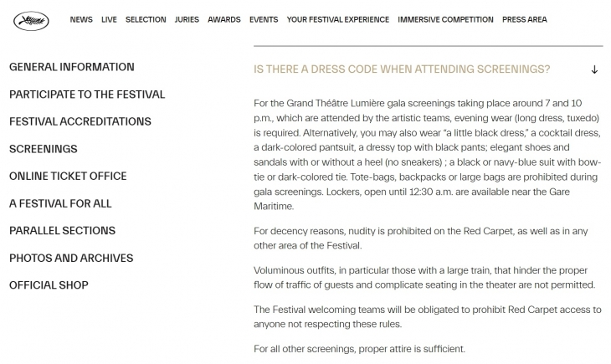611x364 pixels.
Task: Go to Online Ticket Office
Action: pos(68,176)
